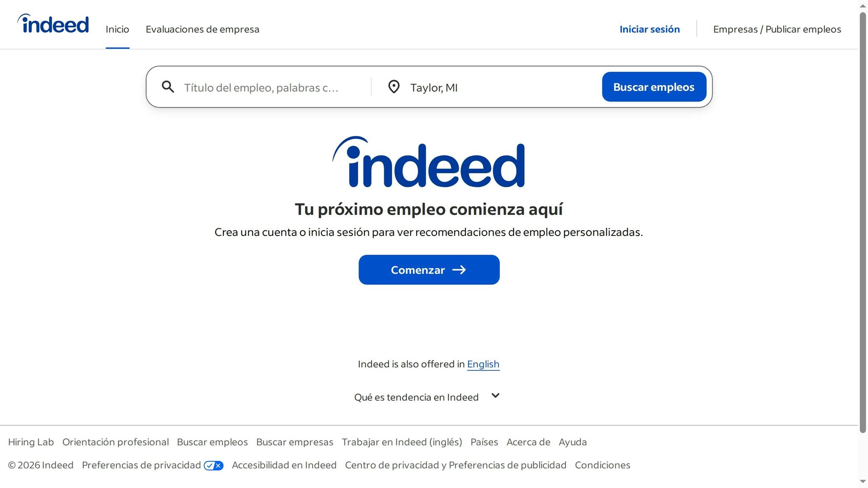Expand the trending on Indeed chevron
The width and height of the screenshot is (868, 488).
tap(495, 396)
